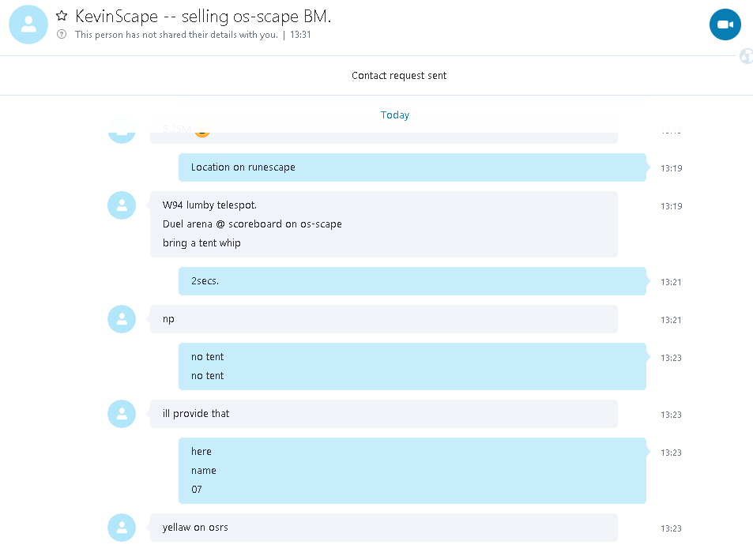The image size is (753, 560).
Task: Select the 'Location on runescape' message bubble
Action: click(x=412, y=167)
